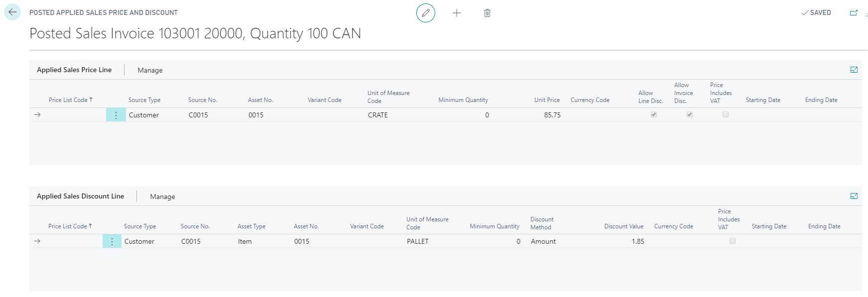Open row options for price line C0015

[x=116, y=115]
